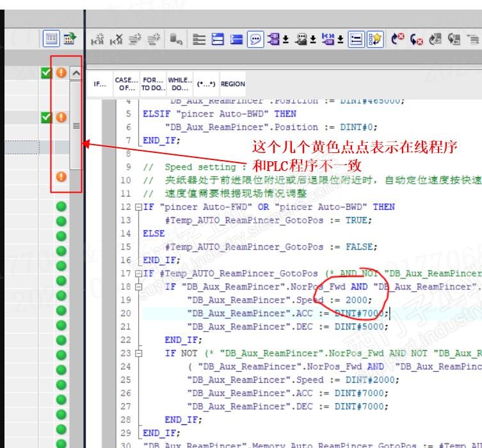Click the first green status circle below orange icons
The height and width of the screenshot is (448, 482).
coord(61,206)
